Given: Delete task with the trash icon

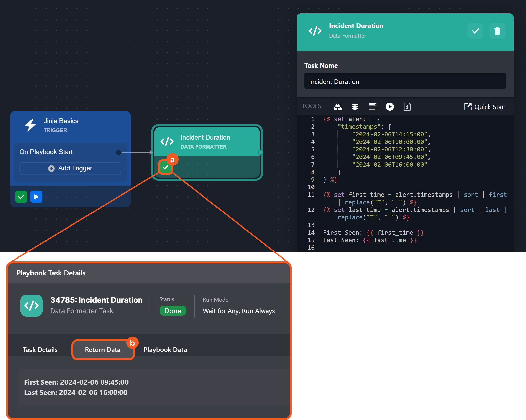Looking at the screenshot, I should pos(497,31).
